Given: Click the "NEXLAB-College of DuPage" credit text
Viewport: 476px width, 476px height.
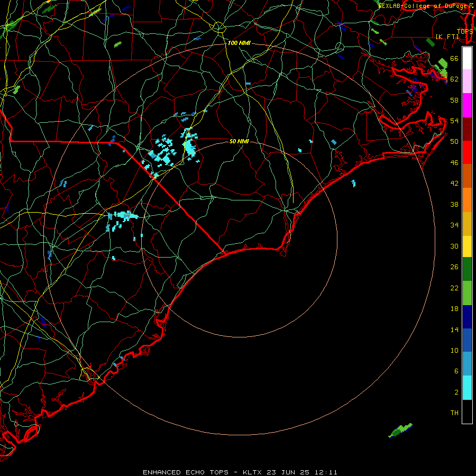Looking at the screenshot, I should [x=422, y=6].
